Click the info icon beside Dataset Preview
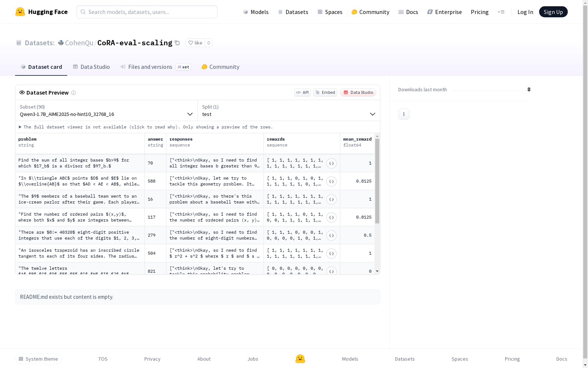The height and width of the screenshot is (368, 588). coord(73,93)
